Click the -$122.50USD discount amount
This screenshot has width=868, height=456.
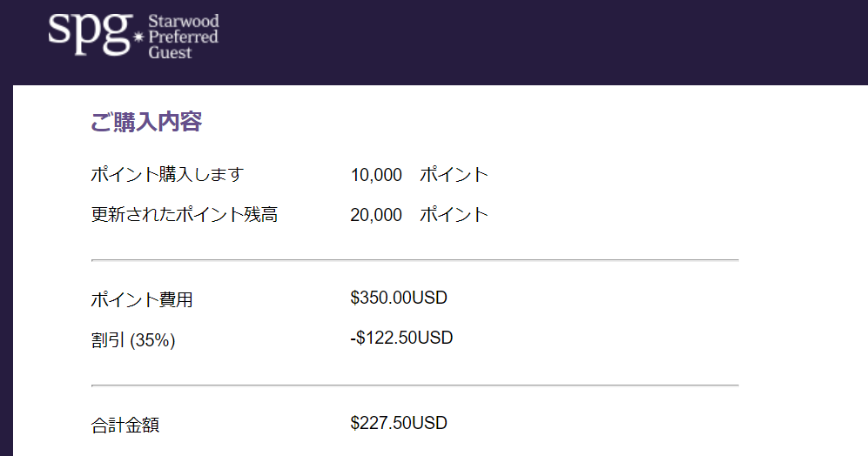pyautogui.click(x=401, y=338)
